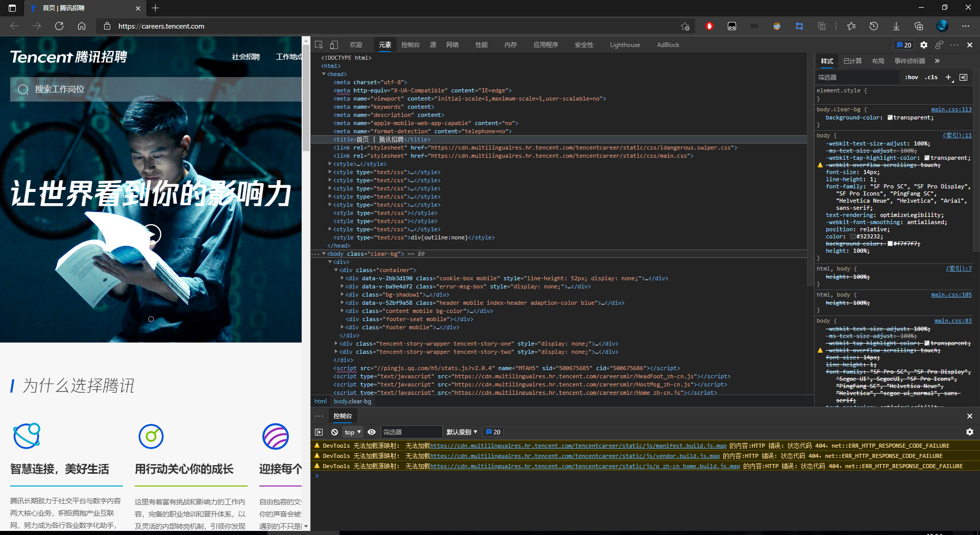Show the console sidebar icon
This screenshot has height=535, width=980.
[x=319, y=432]
